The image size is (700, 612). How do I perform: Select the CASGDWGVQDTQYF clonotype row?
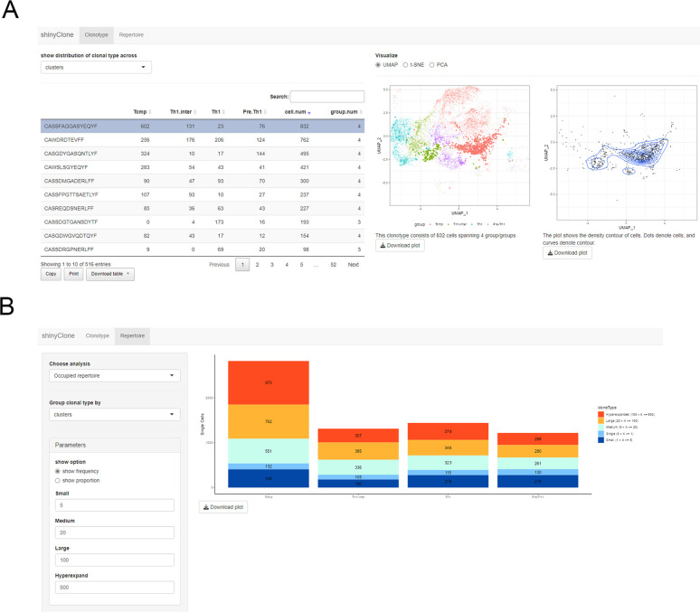pos(203,236)
